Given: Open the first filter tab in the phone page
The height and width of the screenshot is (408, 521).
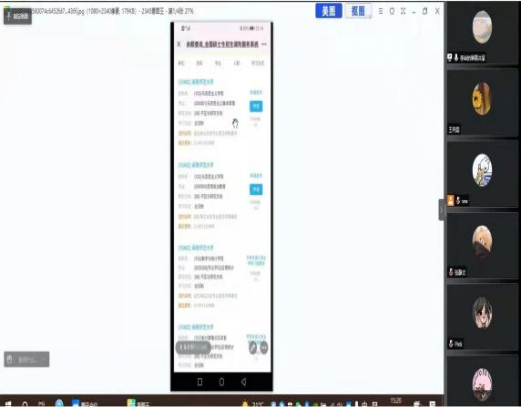Looking at the screenshot, I should click(x=181, y=63).
